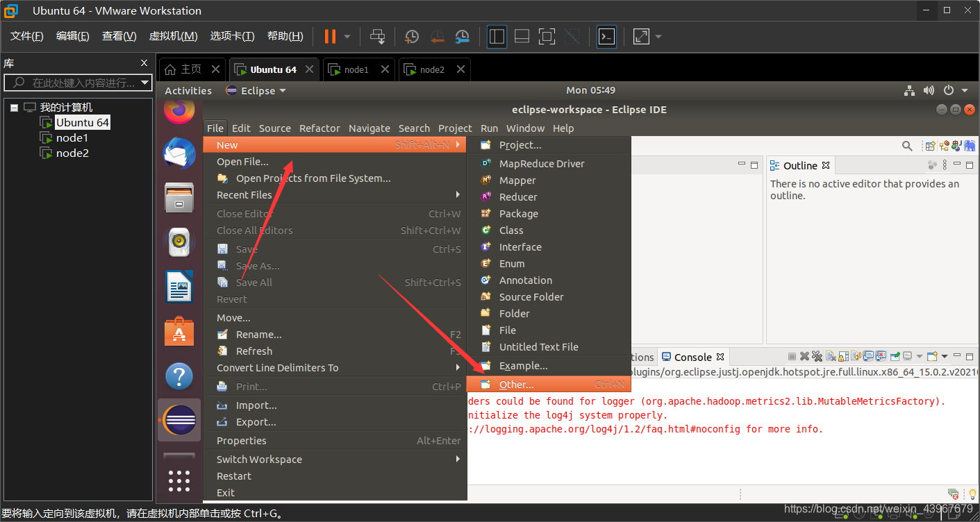This screenshot has height=522, width=980.
Task: Expand the Convert Line Delimiters To submenu
Action: (x=335, y=368)
